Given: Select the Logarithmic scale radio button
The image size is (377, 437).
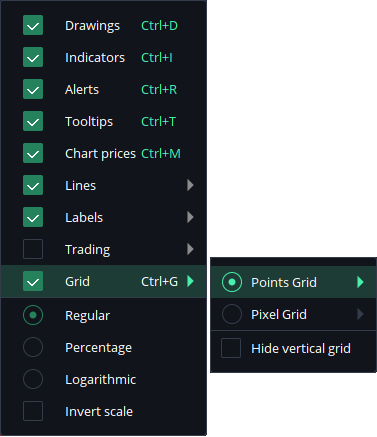Looking at the screenshot, I should [x=33, y=379].
